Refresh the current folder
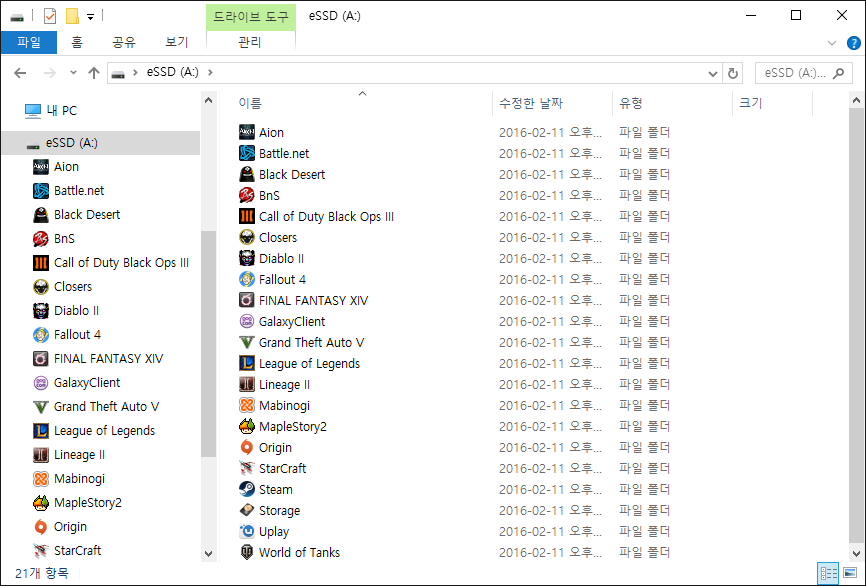This screenshot has height=586, width=866. coord(733,73)
